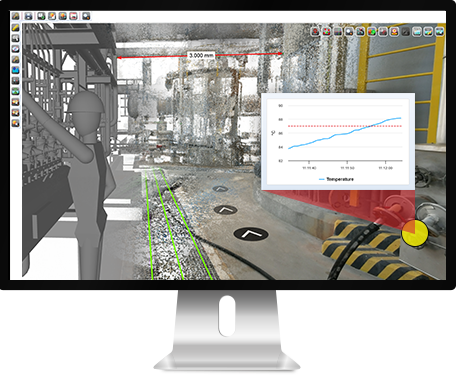456x375 pixels.
Task: Click the dark greyed-out pen icon
Action: click(x=405, y=32)
